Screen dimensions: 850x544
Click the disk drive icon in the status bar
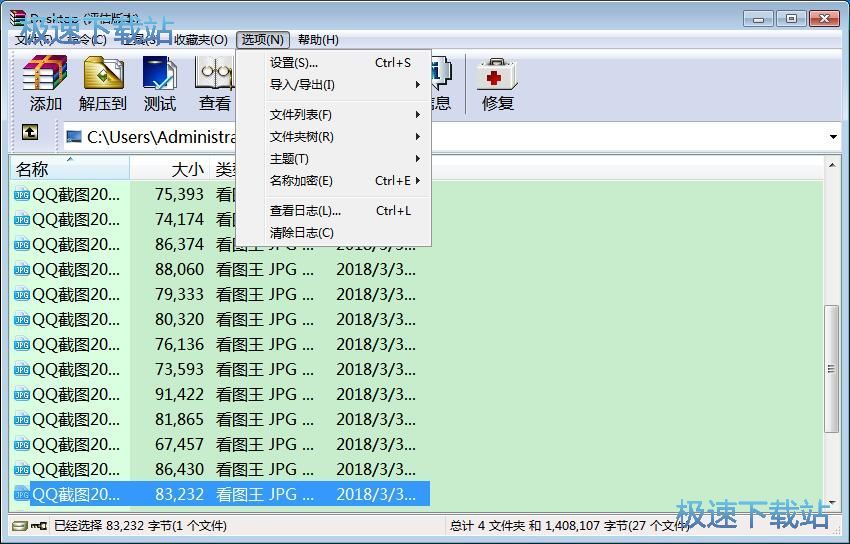click(x=20, y=526)
